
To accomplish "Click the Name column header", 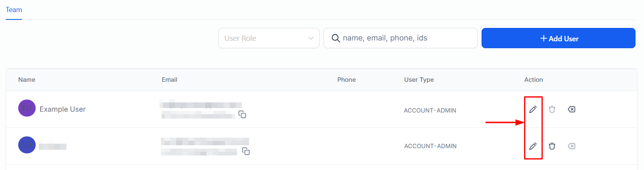I will point(27,80).
